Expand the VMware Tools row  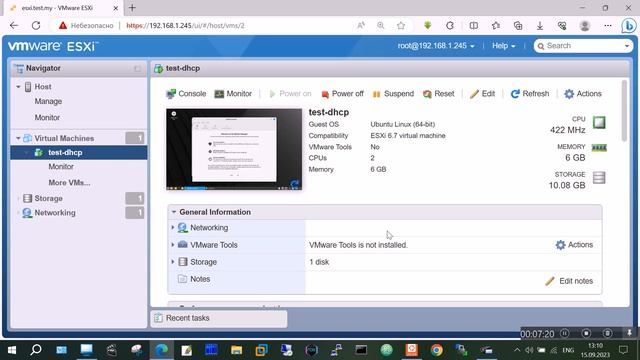tap(173, 244)
